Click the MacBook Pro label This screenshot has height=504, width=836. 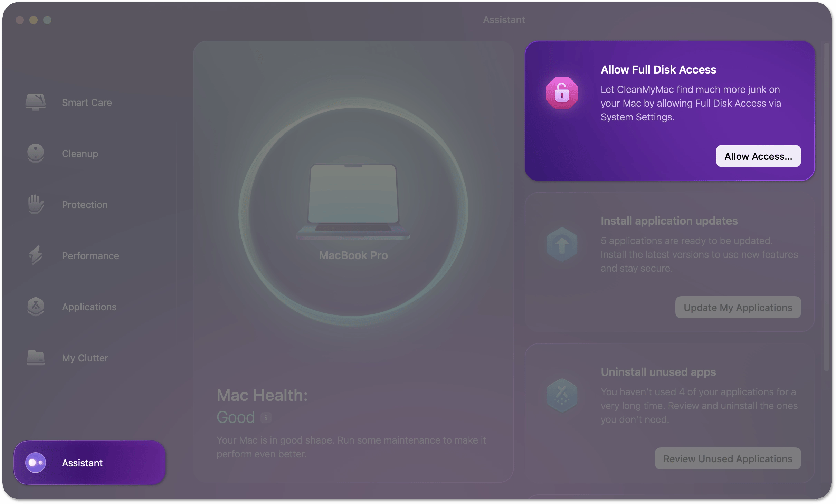(x=353, y=255)
